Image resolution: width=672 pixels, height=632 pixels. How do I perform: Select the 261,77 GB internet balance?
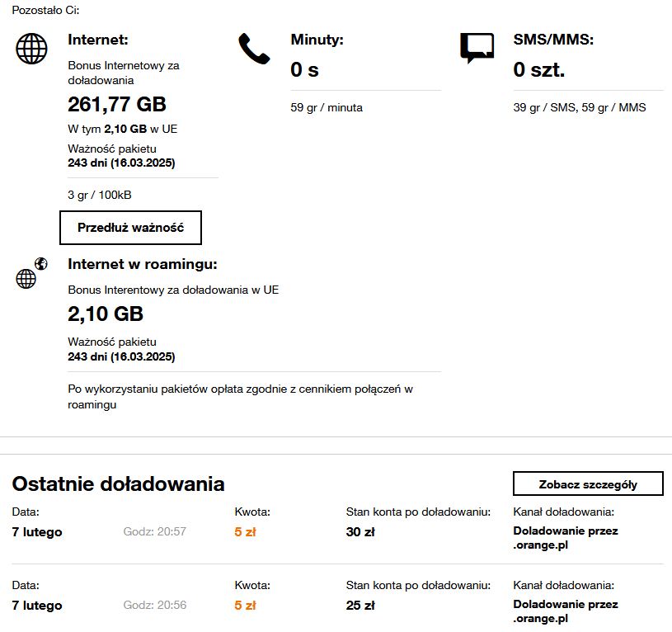[x=116, y=104]
